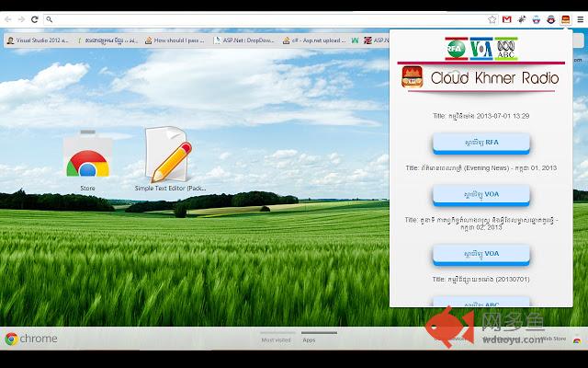Open the 'ASP .Net : DropDow...' bookmark
This screenshot has height=368, width=588.
[x=244, y=40]
